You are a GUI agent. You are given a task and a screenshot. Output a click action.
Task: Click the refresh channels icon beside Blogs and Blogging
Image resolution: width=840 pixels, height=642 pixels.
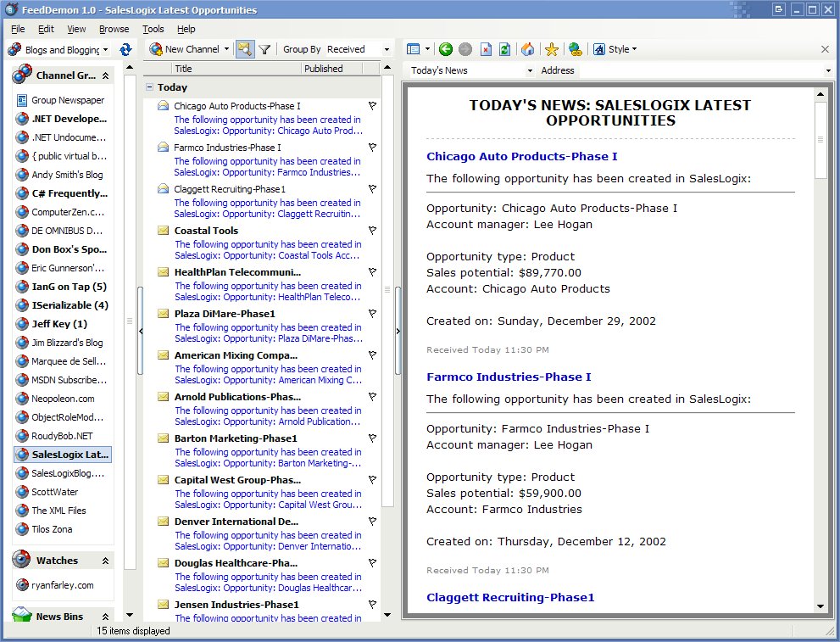pyautogui.click(x=125, y=49)
